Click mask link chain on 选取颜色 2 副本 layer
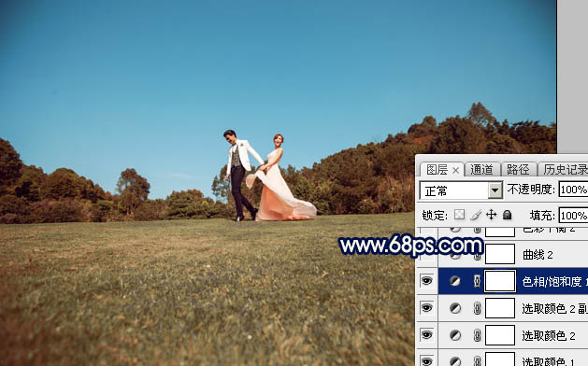 coord(477,308)
